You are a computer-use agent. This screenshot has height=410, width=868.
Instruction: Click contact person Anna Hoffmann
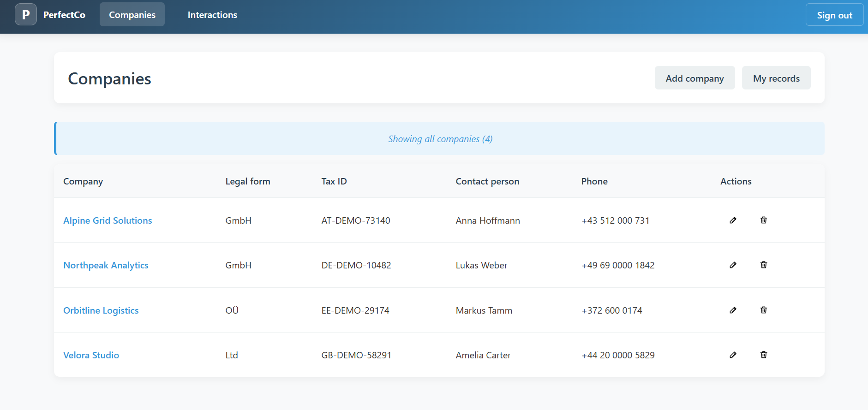[488, 220]
